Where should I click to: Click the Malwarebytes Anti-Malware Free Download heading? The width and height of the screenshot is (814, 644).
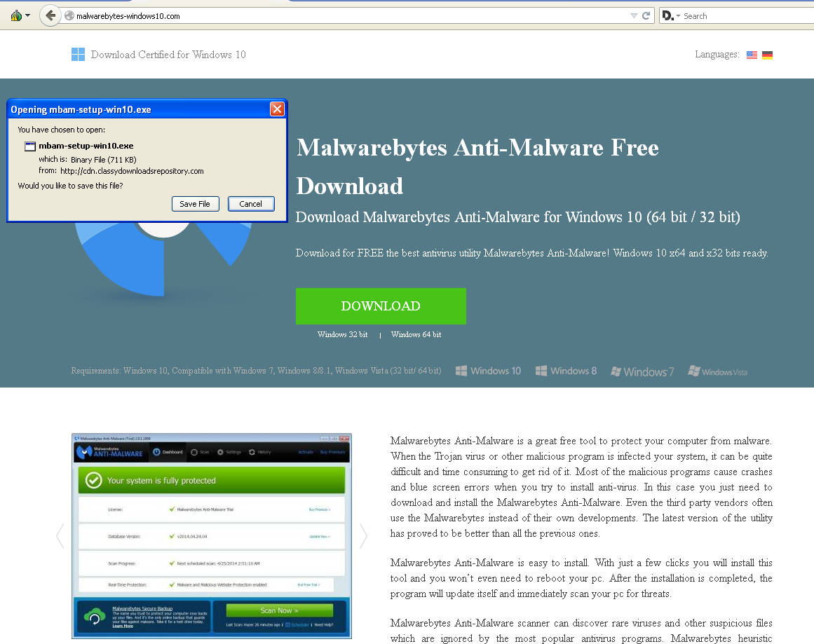(x=477, y=167)
